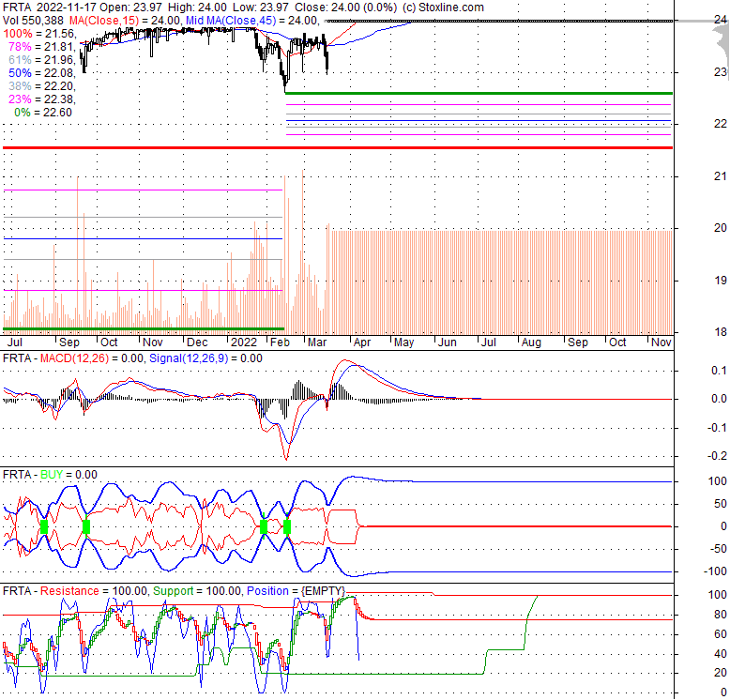Click the 'Mar' month label on time axis
Screen dimensions: 730x700
(317, 342)
